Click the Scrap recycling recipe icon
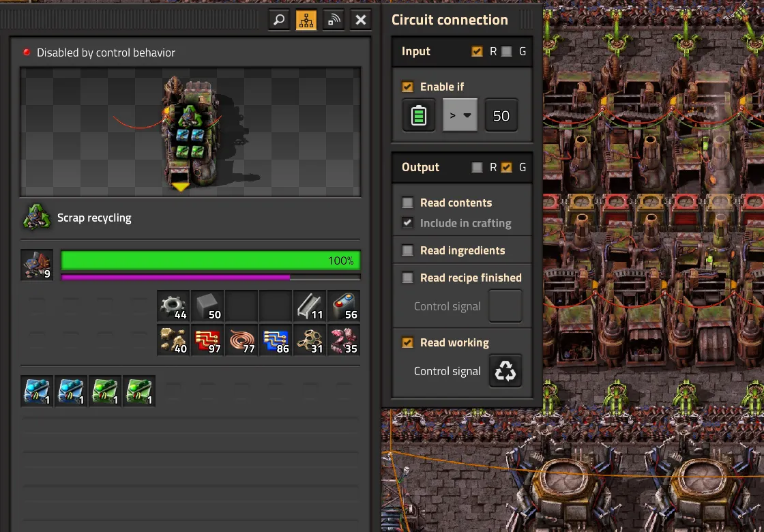Image resolution: width=764 pixels, height=532 pixels. pyautogui.click(x=37, y=218)
